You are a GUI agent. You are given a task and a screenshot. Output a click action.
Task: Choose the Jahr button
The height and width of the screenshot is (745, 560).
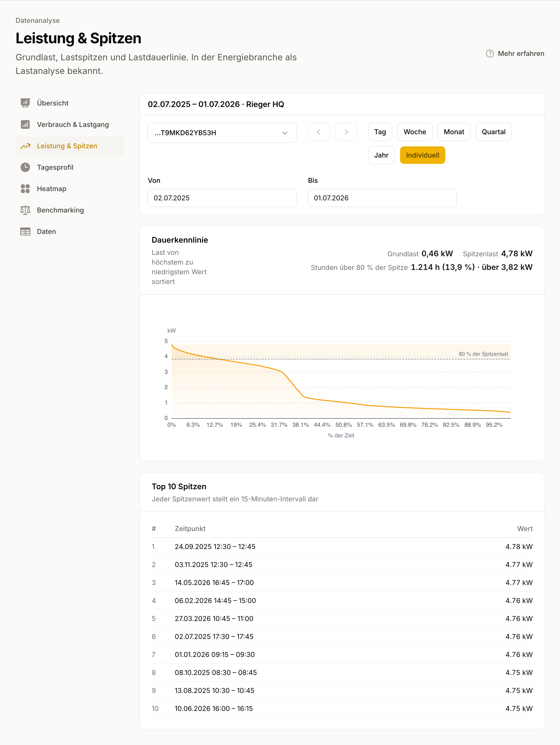tap(381, 155)
